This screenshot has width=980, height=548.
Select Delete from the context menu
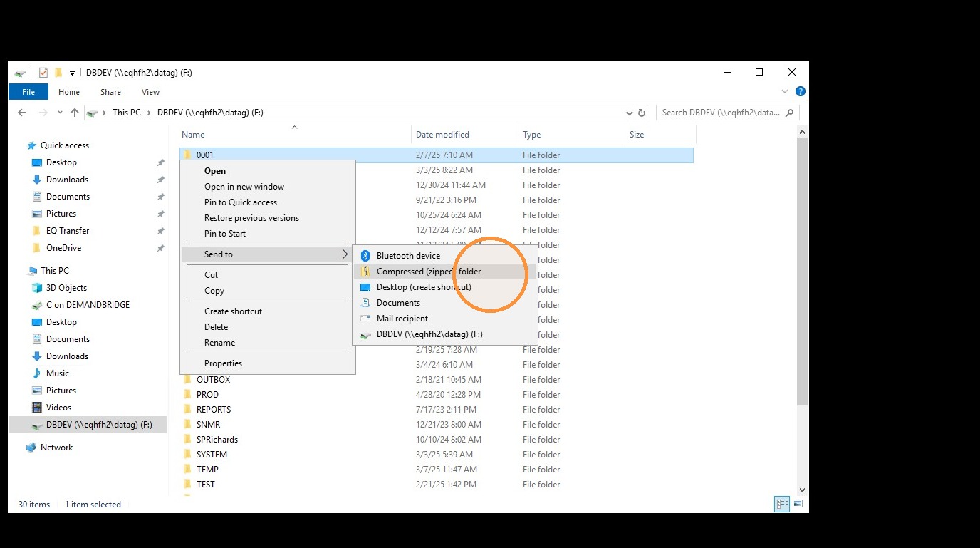(267, 327)
